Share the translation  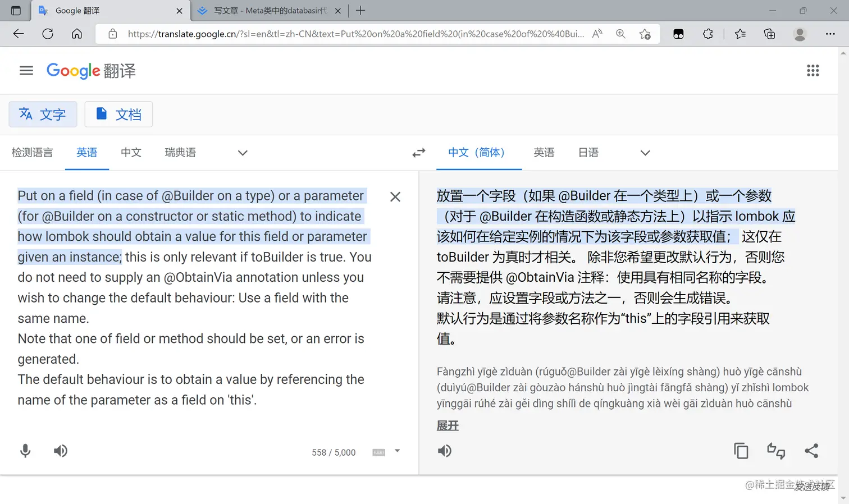[811, 451]
